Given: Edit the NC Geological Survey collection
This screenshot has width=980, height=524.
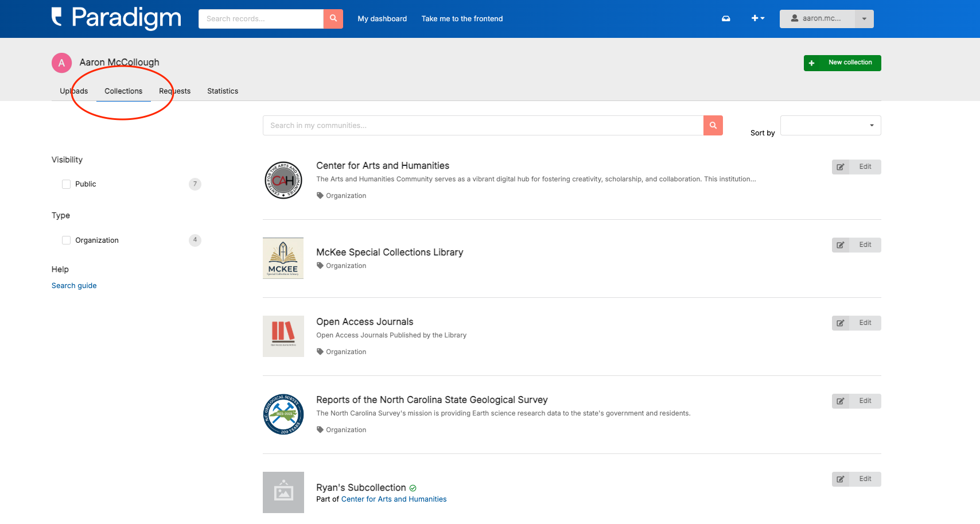Looking at the screenshot, I should pyautogui.click(x=857, y=401).
